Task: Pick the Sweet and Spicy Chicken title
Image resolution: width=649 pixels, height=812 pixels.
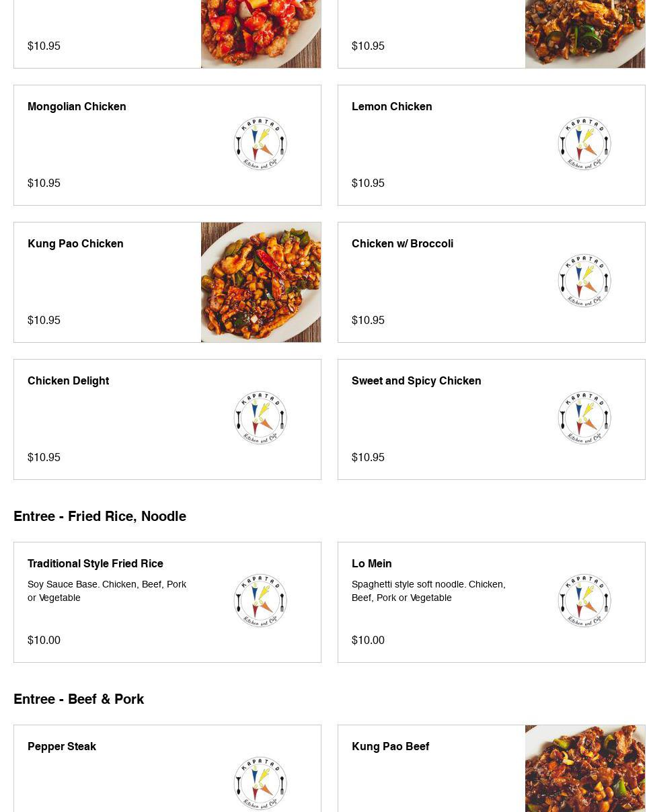Action: coord(416,380)
